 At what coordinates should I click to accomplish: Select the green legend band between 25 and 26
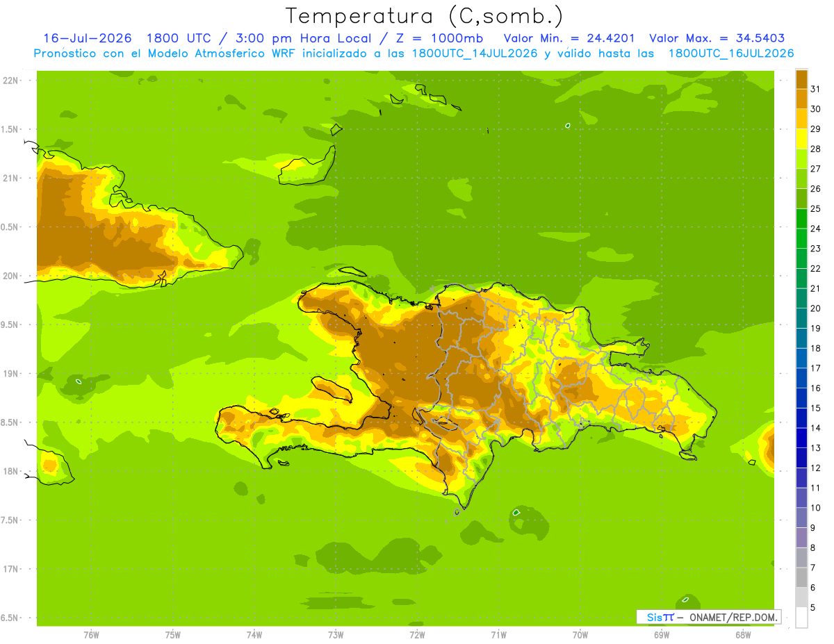click(x=801, y=199)
